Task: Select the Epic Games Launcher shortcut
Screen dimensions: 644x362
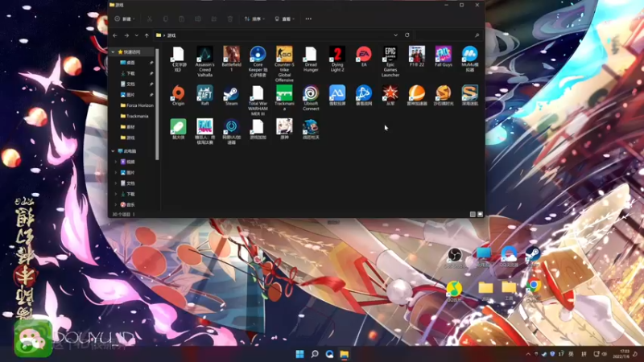Action: (x=390, y=62)
